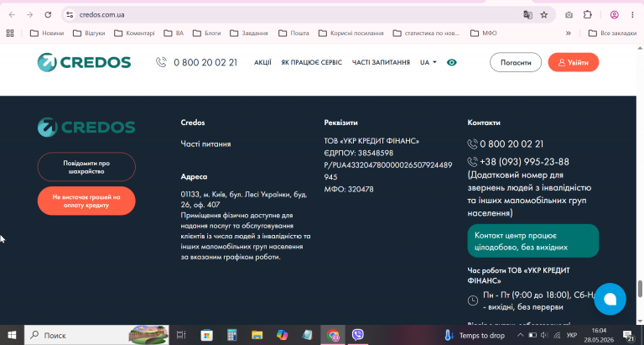Show more bookmarks with the chevron
This screenshot has height=345, width=644.
[x=569, y=33]
